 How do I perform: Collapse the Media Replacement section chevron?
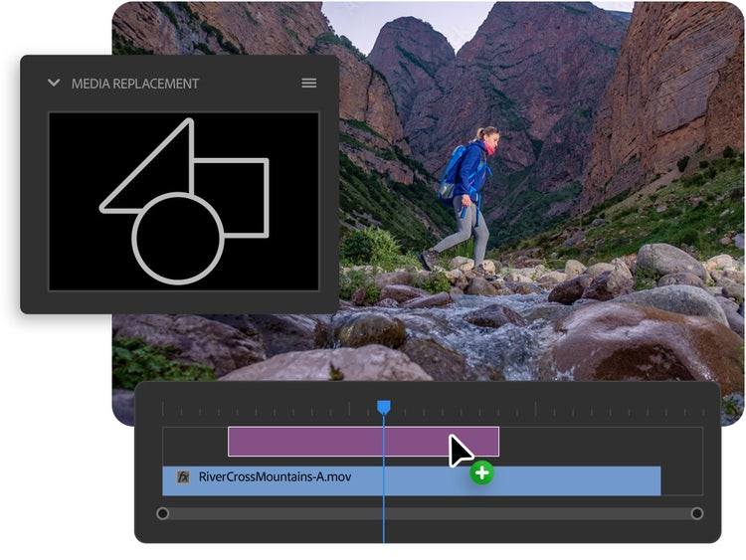coord(54,83)
